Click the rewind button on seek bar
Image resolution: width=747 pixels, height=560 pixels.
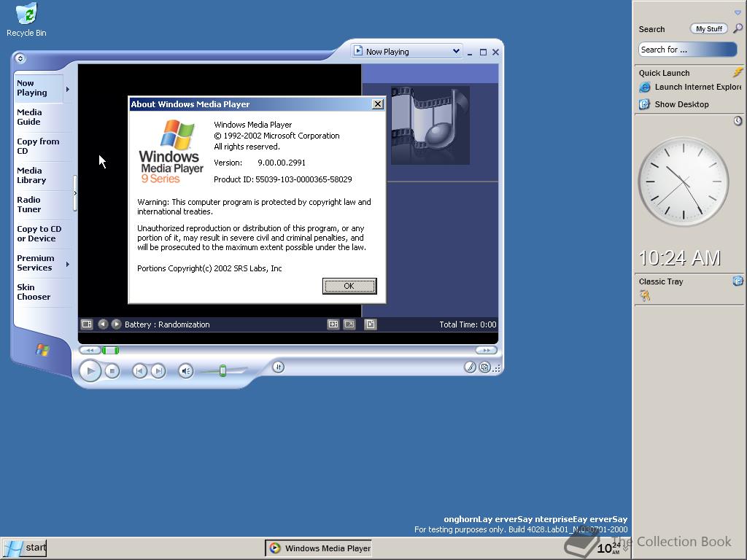pyautogui.click(x=90, y=351)
